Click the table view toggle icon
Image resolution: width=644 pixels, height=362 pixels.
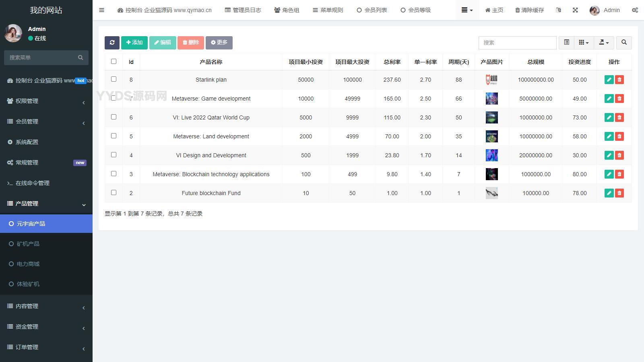[x=567, y=43]
